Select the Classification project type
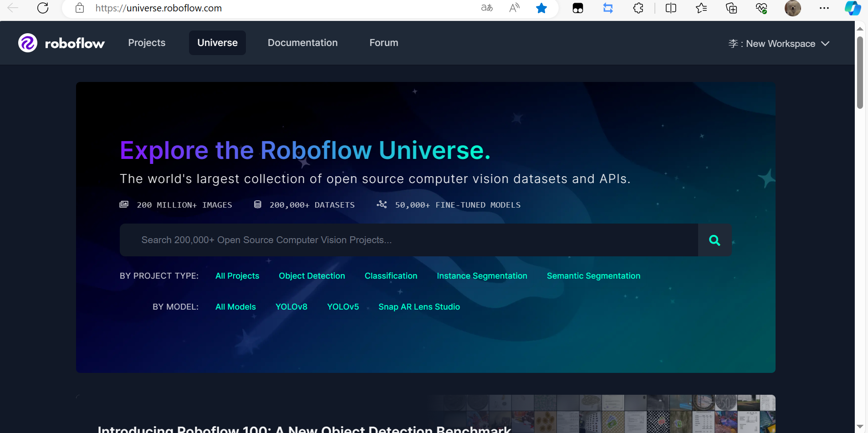Viewport: 868px width, 433px height. click(391, 276)
